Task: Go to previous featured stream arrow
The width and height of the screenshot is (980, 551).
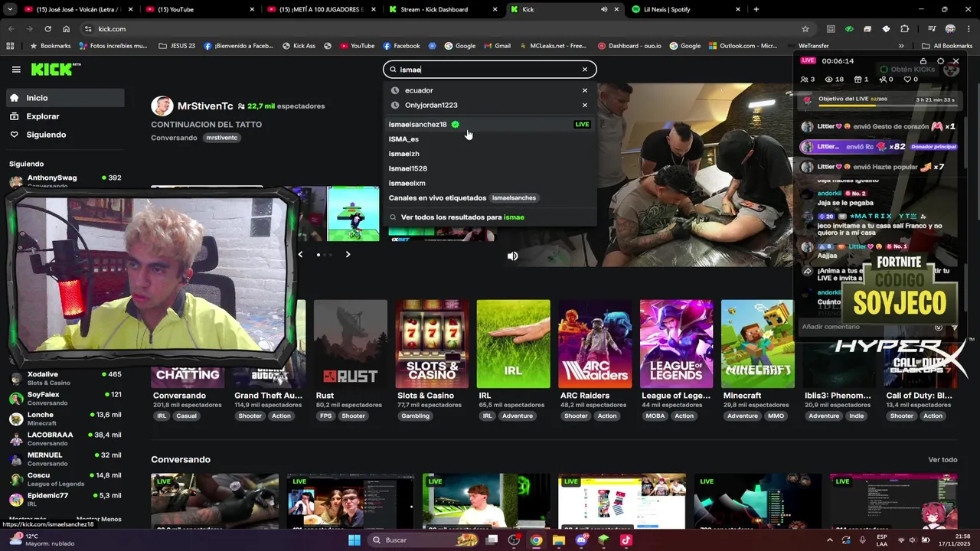Action: point(300,254)
